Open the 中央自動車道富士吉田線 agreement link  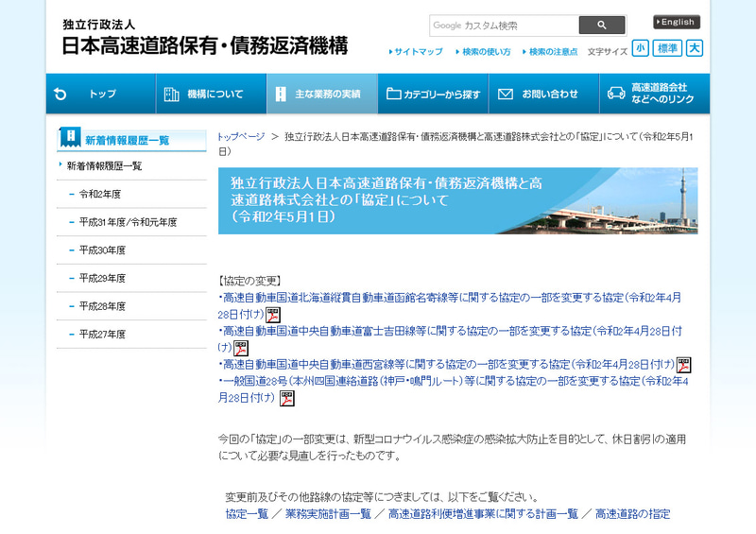point(450,338)
